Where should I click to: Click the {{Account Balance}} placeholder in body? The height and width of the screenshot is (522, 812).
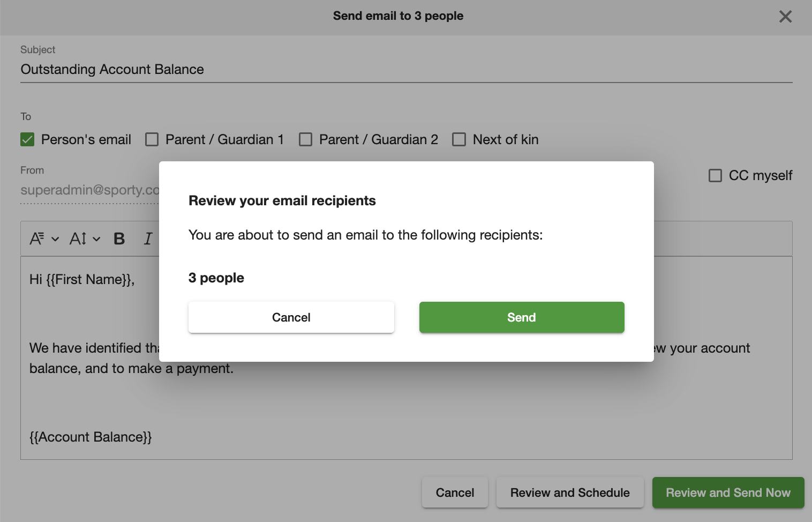(91, 437)
